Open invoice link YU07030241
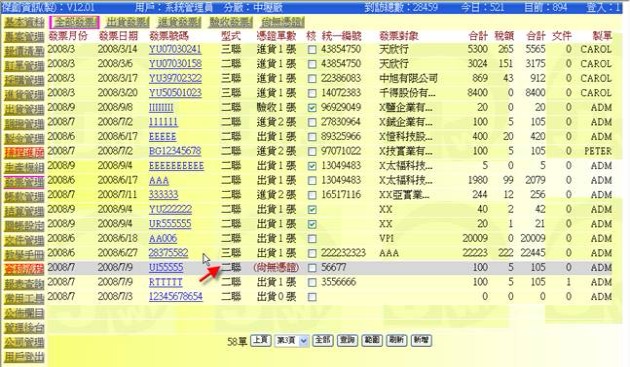 coord(175,50)
